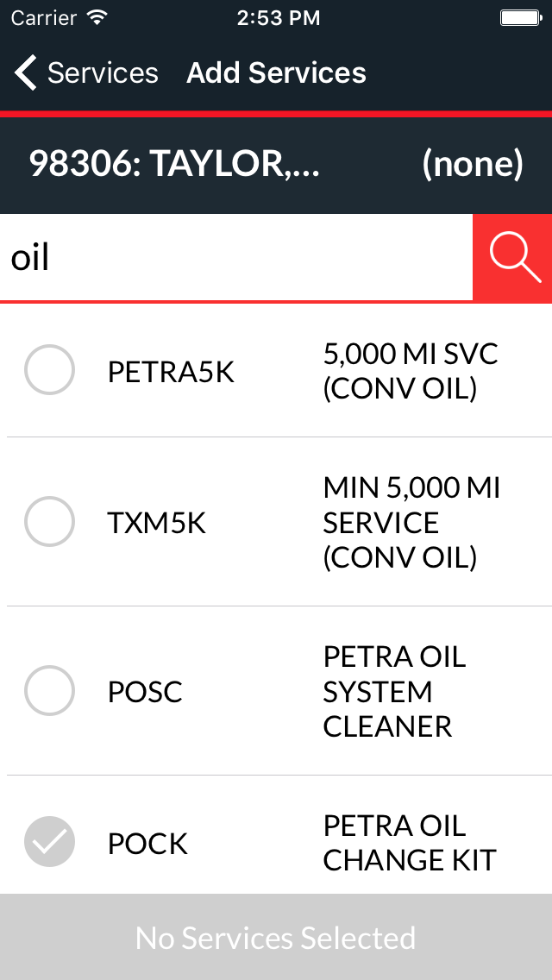Select the TXM5K service radio circle
The image size is (552, 980).
49,522
